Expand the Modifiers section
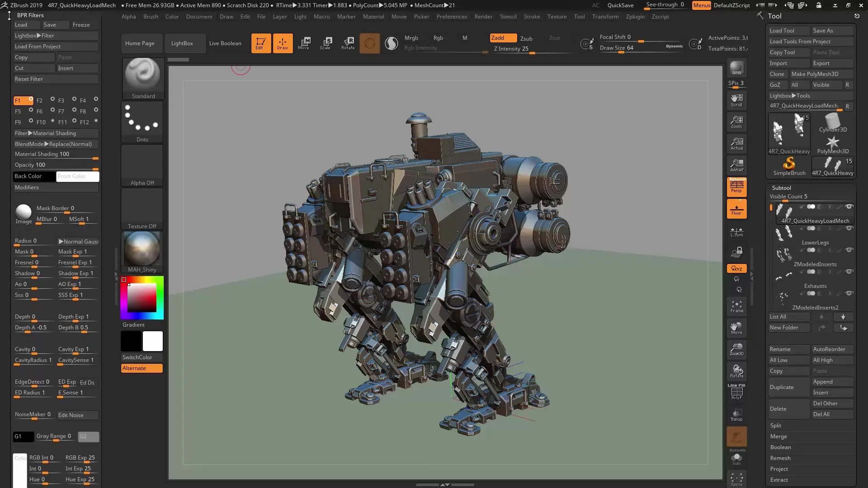The image size is (868, 488). 56,188
